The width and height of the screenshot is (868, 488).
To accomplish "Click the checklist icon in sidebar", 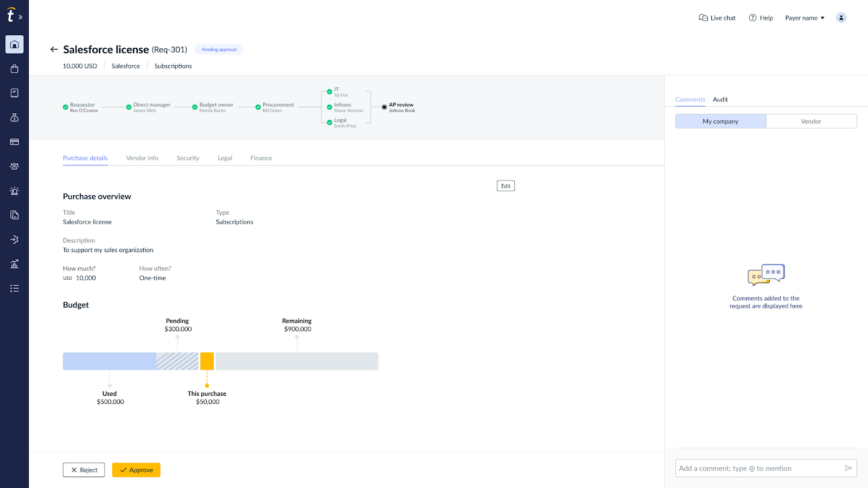I will [15, 288].
